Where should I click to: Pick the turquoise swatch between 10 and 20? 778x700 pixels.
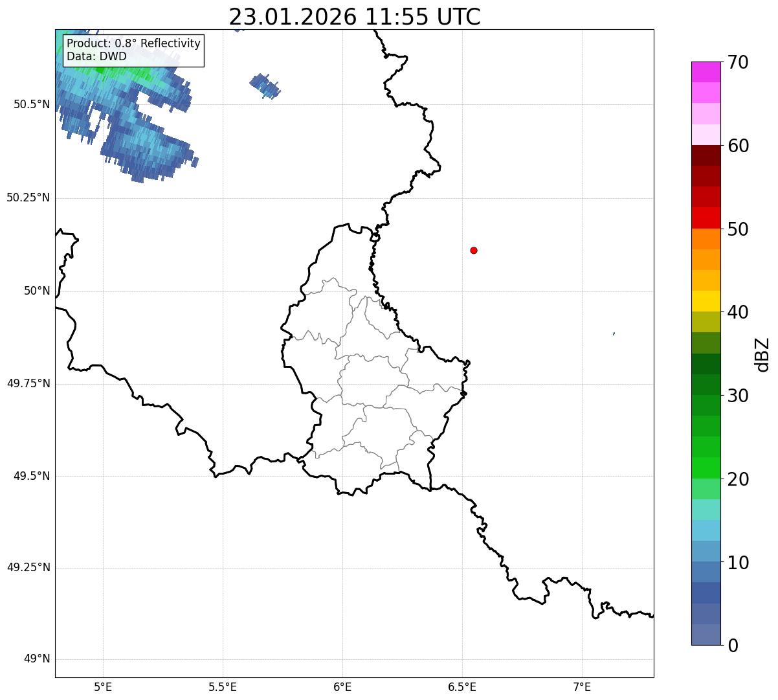(706, 510)
